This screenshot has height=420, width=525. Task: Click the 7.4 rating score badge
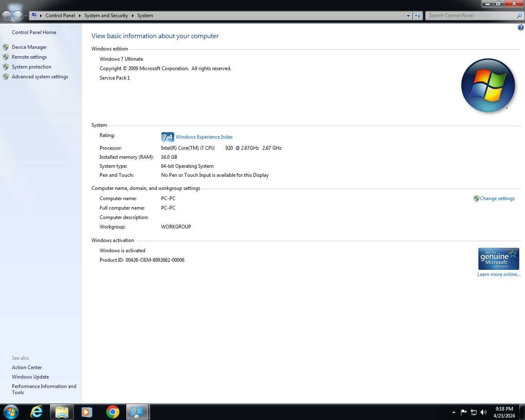pyautogui.click(x=167, y=137)
